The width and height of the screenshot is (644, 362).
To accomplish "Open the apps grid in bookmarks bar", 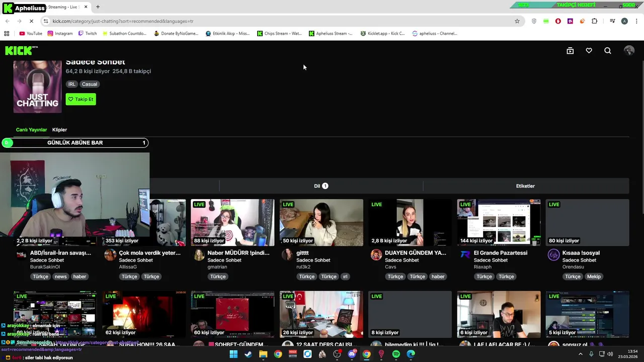I will pyautogui.click(x=7, y=34).
